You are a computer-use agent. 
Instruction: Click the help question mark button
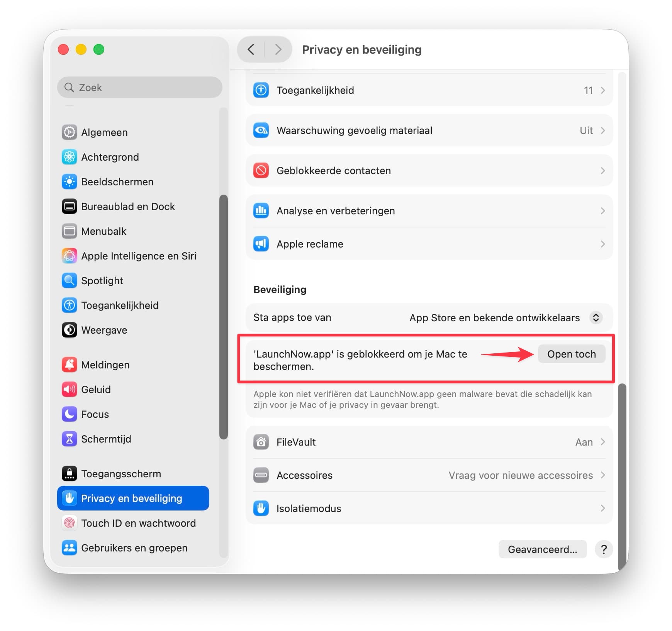(604, 550)
